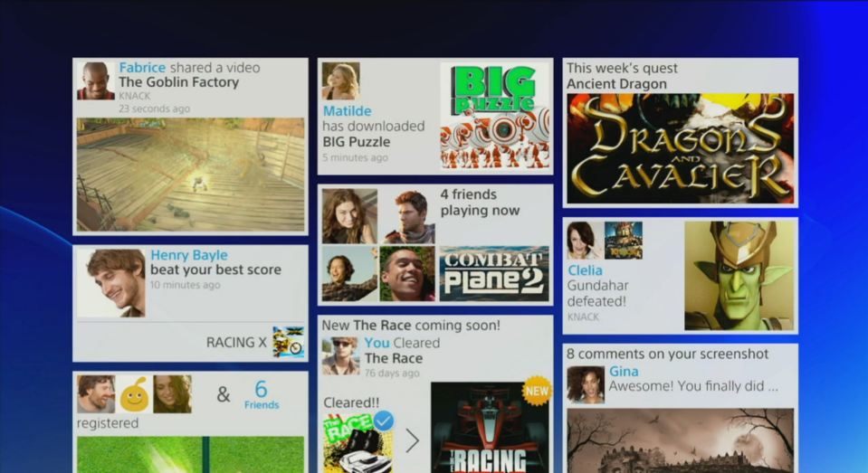Open Henry Bayle's name link
This screenshot has width=868, height=473.
click(188, 255)
